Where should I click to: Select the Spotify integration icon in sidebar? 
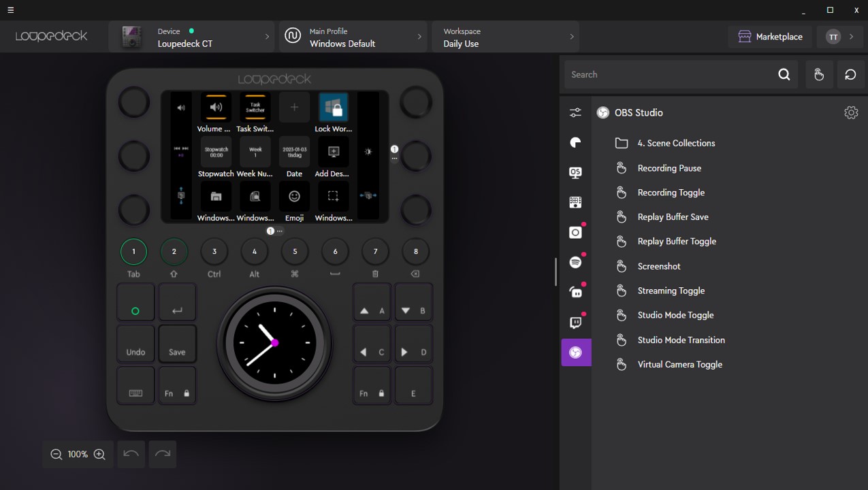(576, 261)
